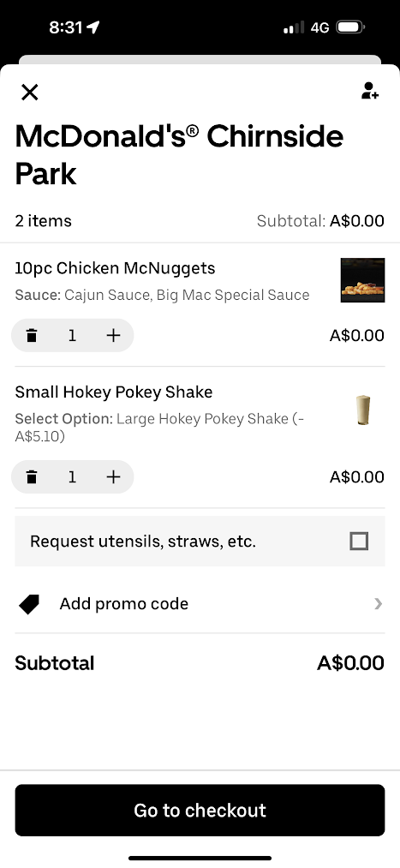Tap the promo code tag icon
This screenshot has height=868, width=400.
(29, 604)
